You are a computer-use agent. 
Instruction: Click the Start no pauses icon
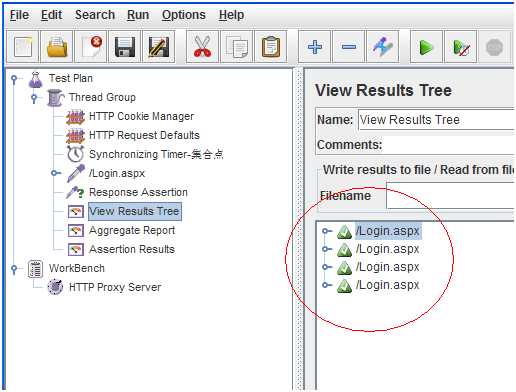(461, 47)
